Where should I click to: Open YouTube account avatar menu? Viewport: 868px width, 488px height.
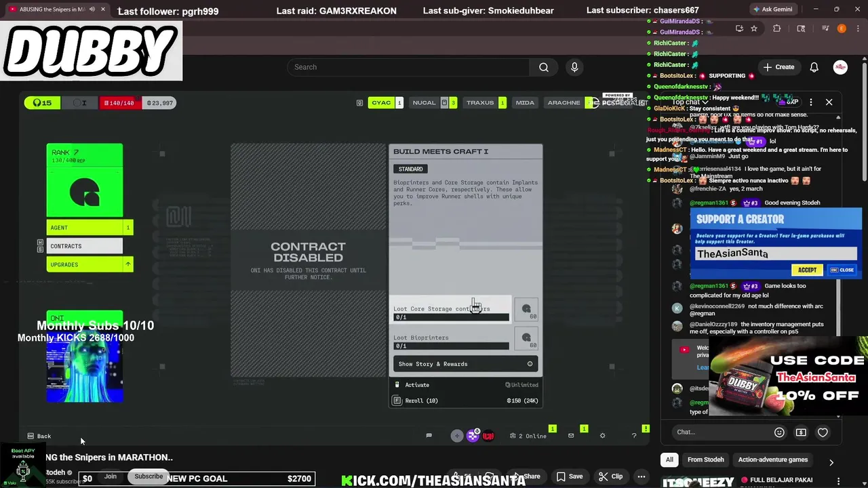[840, 67]
